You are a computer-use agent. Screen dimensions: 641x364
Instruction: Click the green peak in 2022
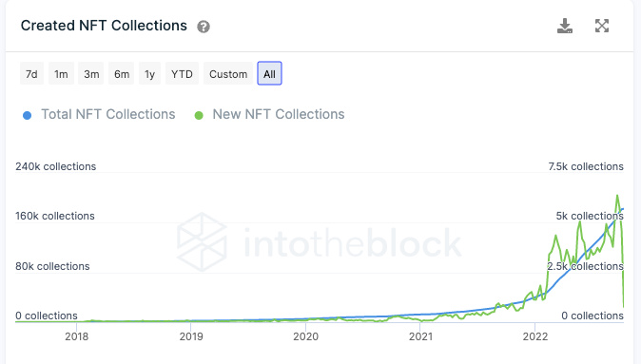(617, 196)
